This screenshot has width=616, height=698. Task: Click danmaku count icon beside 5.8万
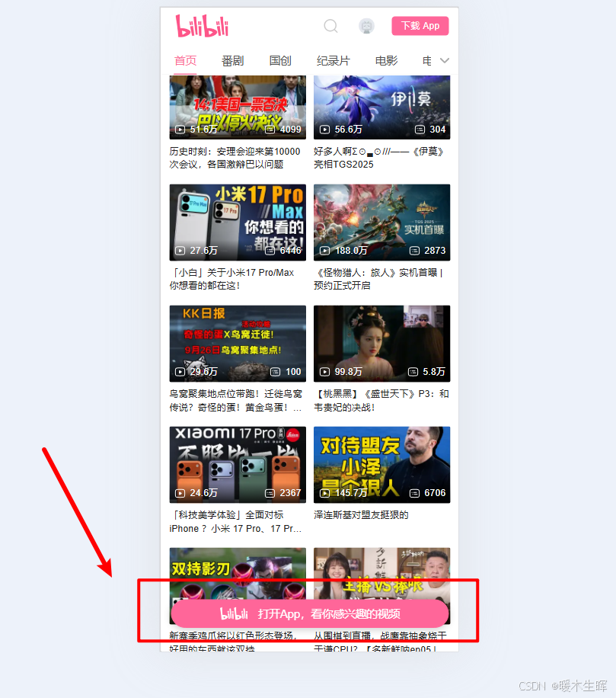coord(413,372)
